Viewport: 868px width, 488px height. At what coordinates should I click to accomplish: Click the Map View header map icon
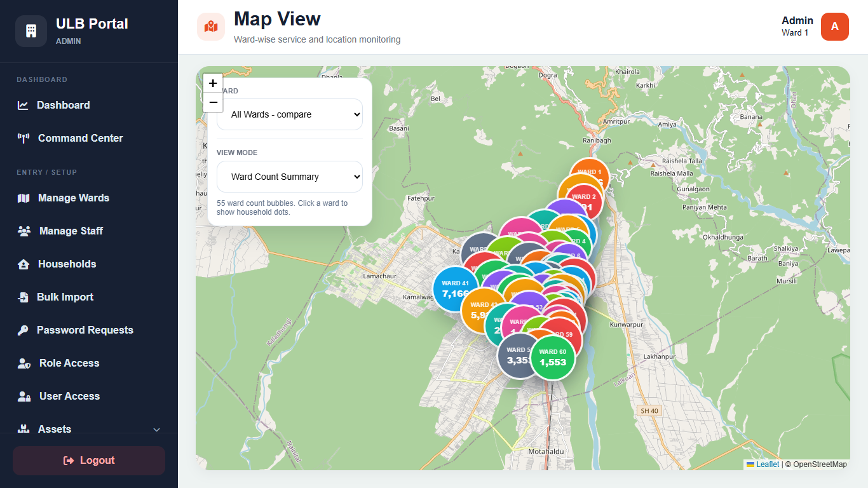[211, 27]
